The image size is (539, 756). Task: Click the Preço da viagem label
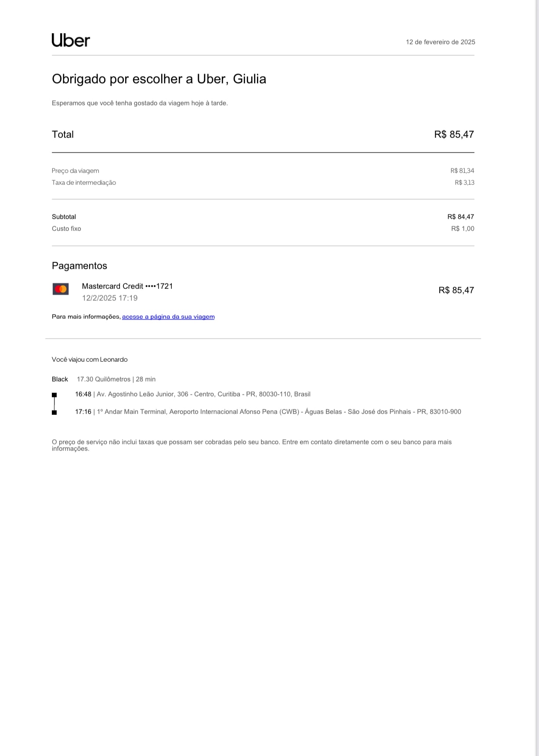[x=76, y=171]
